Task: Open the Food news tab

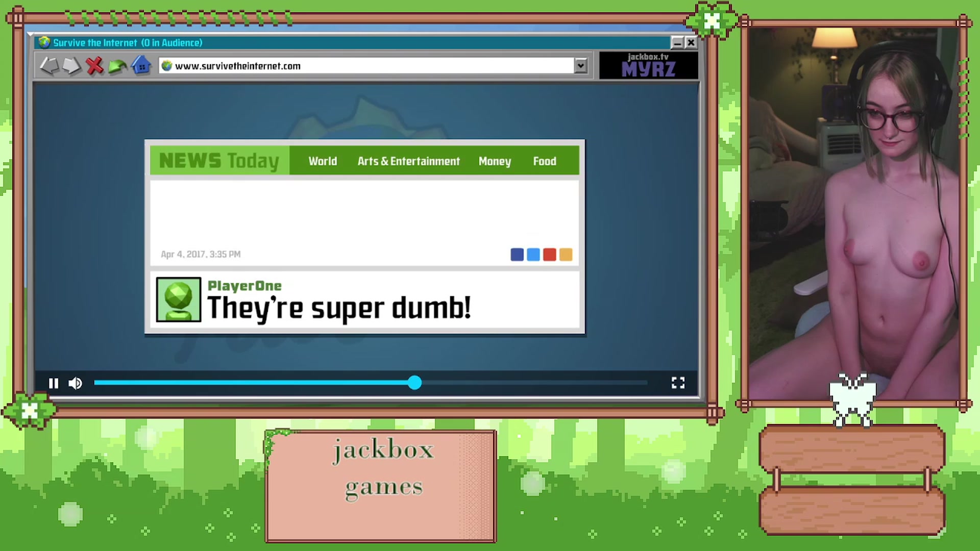Action: point(545,161)
